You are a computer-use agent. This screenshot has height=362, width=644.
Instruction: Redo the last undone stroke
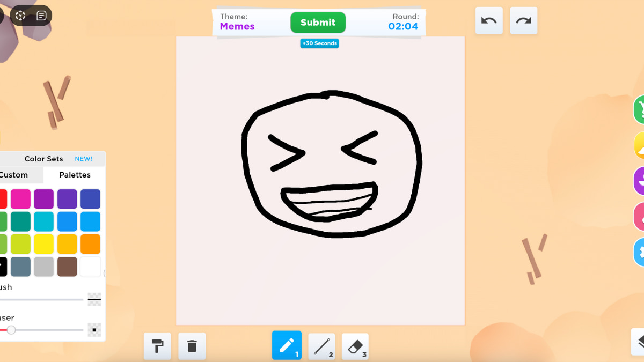pyautogui.click(x=523, y=20)
